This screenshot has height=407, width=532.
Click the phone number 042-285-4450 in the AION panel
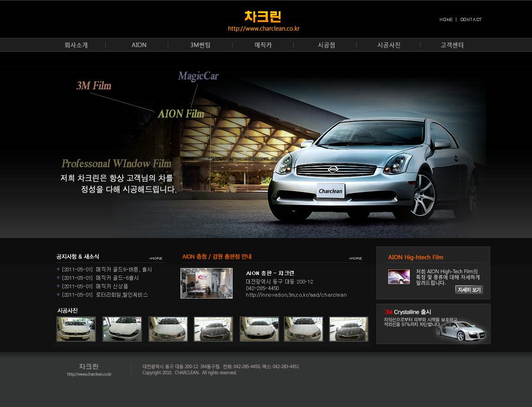pyautogui.click(x=262, y=288)
